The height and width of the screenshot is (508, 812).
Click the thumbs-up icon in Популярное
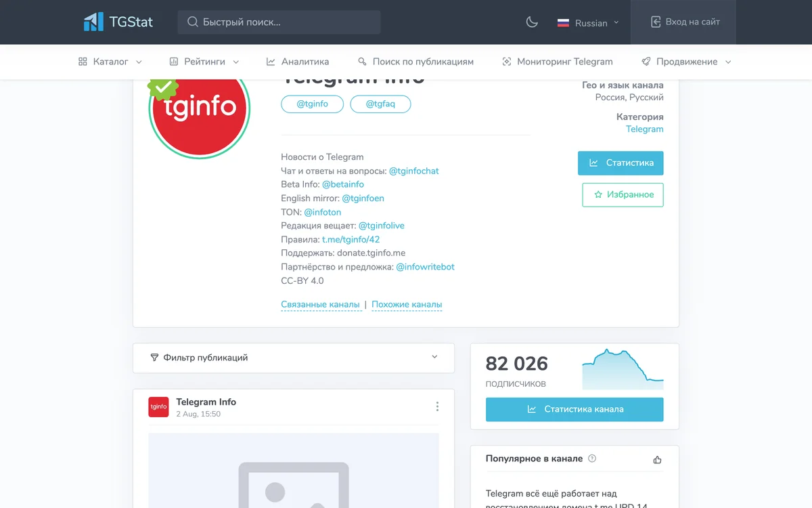pos(657,460)
